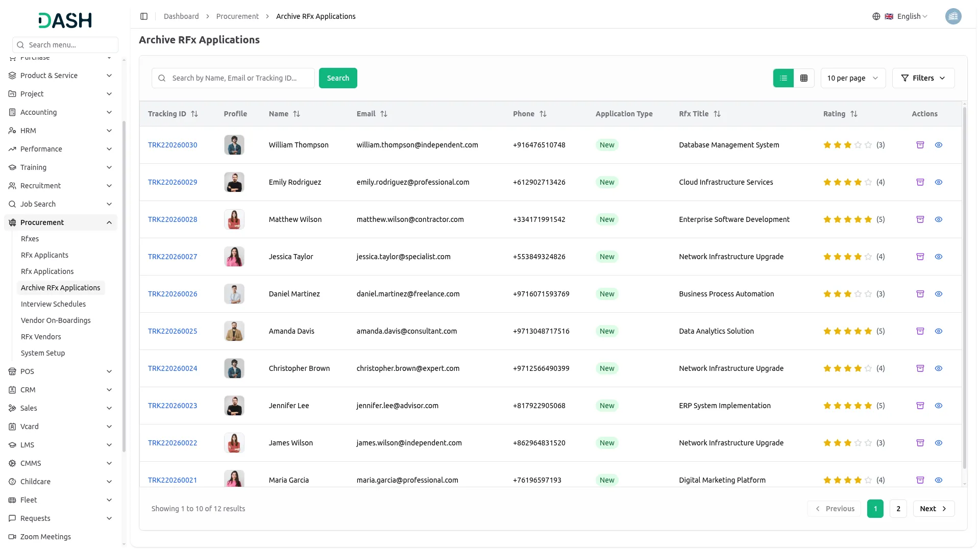Switch to grid view icon

[x=804, y=78]
